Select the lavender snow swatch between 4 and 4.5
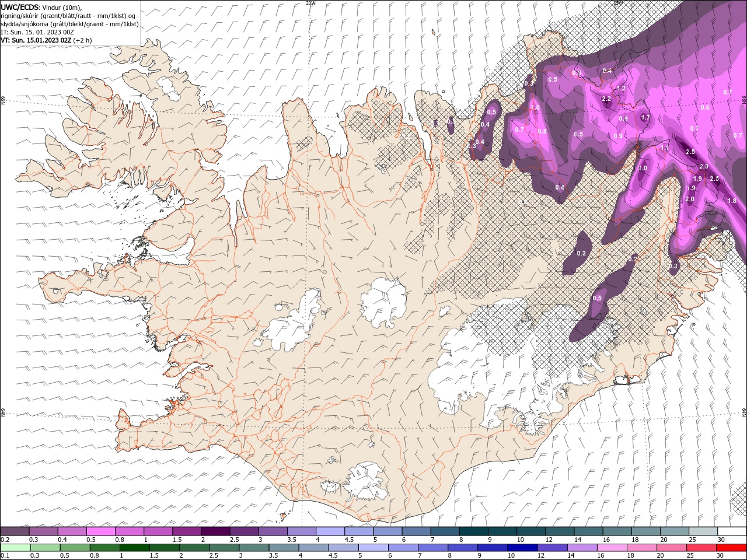 pos(330,531)
